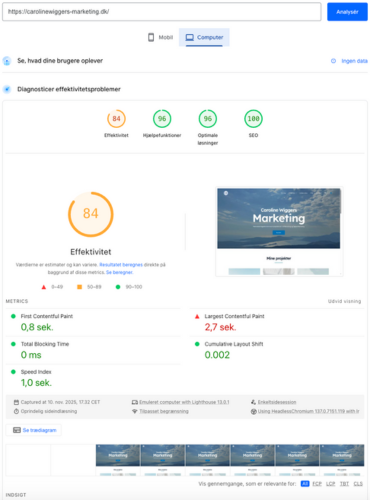
Task: Click device icon beside Emuleret computer
Action: (x=135, y=402)
